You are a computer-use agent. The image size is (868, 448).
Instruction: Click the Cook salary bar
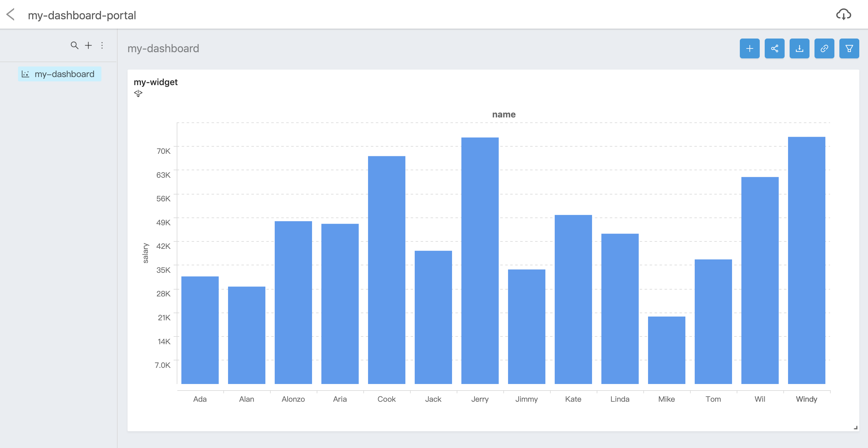pyautogui.click(x=386, y=270)
